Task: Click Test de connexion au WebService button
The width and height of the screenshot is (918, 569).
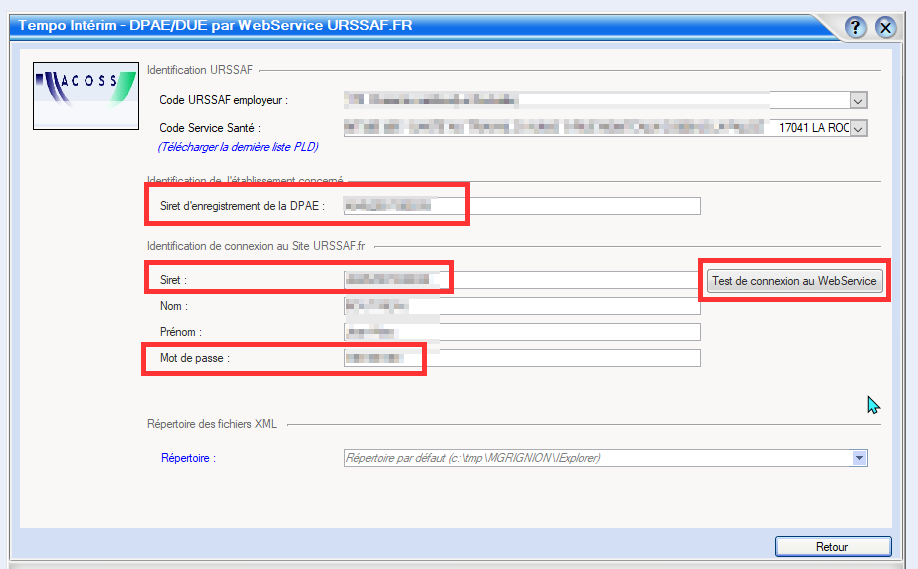Action: (794, 281)
